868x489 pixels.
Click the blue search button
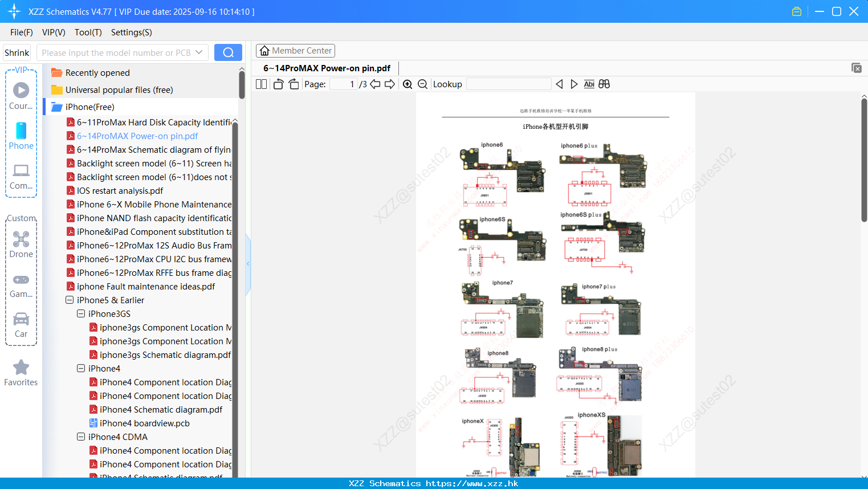point(228,52)
